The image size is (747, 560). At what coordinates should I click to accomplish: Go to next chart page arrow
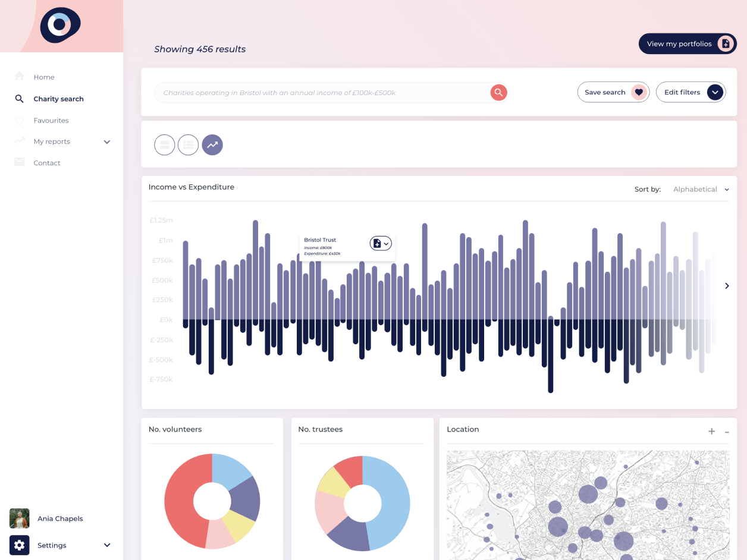click(727, 286)
